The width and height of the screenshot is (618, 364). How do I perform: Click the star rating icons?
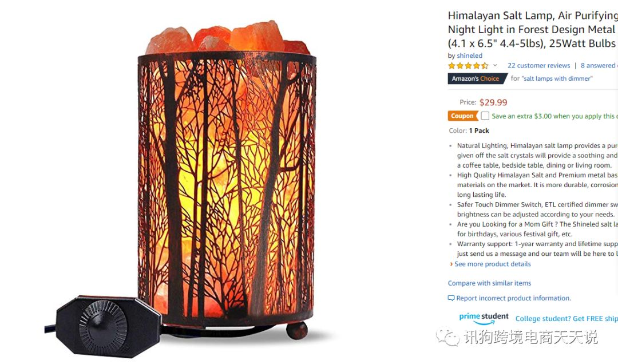click(468, 65)
